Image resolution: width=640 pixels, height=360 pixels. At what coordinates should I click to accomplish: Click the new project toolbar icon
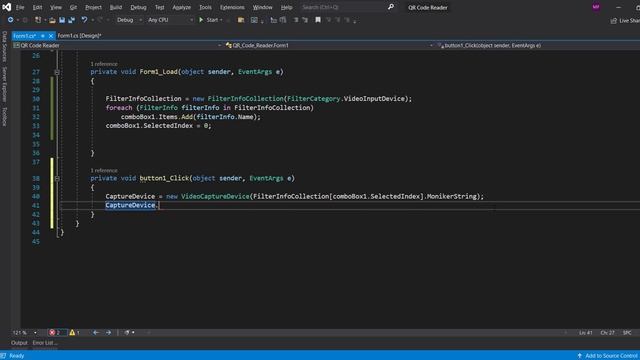(x=38, y=20)
